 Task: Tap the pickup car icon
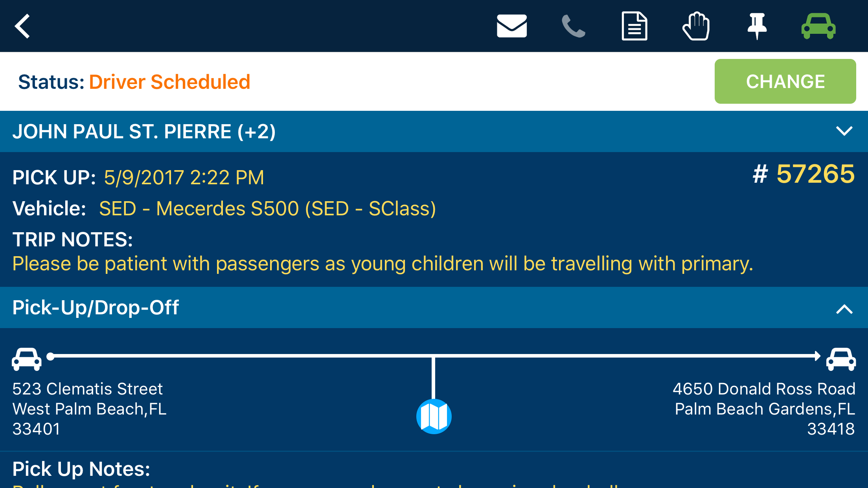click(x=27, y=359)
